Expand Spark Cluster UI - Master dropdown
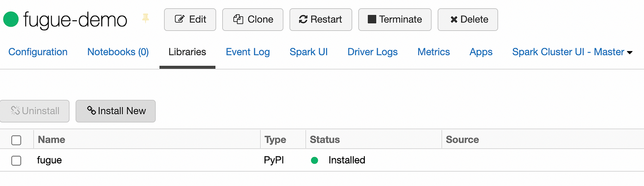The height and width of the screenshot is (186, 644). (x=572, y=52)
